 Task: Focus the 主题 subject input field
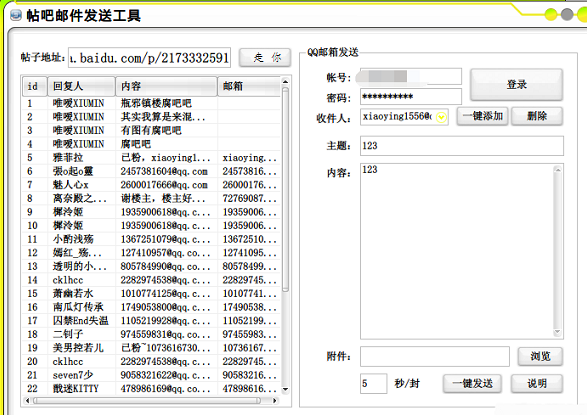coord(462,146)
